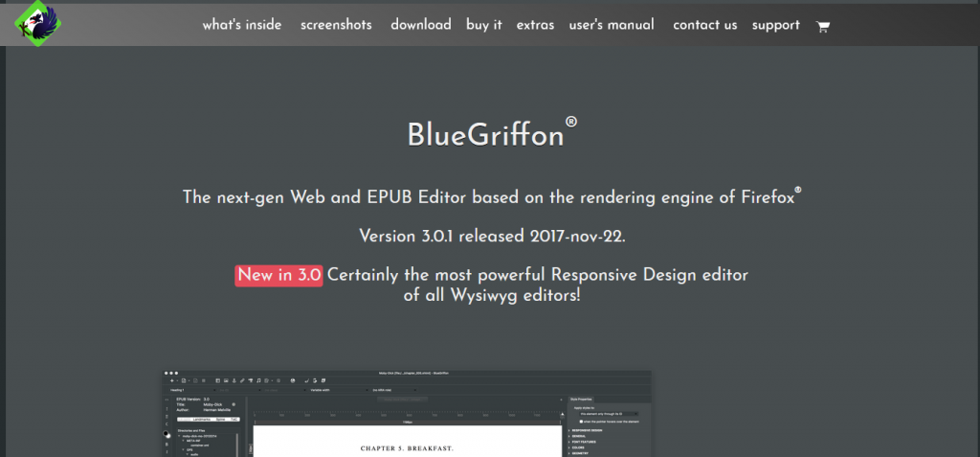Click the red "New in 3.0" badge

[279, 275]
